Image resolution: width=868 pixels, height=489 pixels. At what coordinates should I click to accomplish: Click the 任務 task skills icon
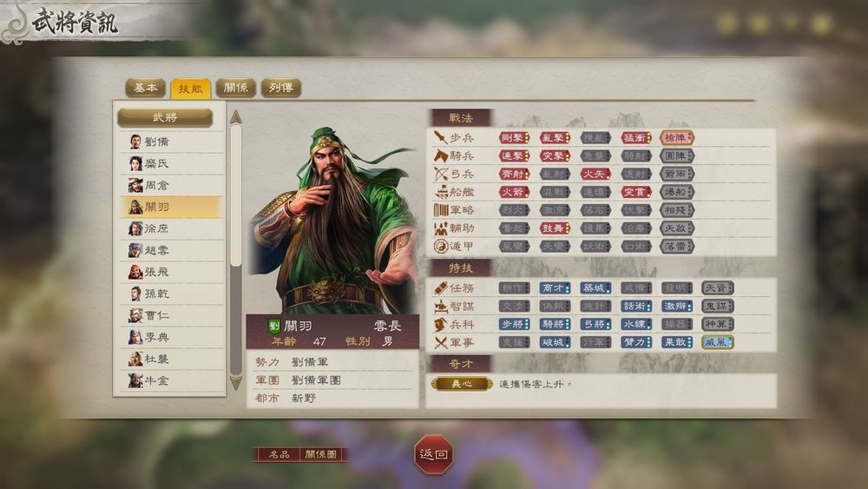click(x=441, y=288)
